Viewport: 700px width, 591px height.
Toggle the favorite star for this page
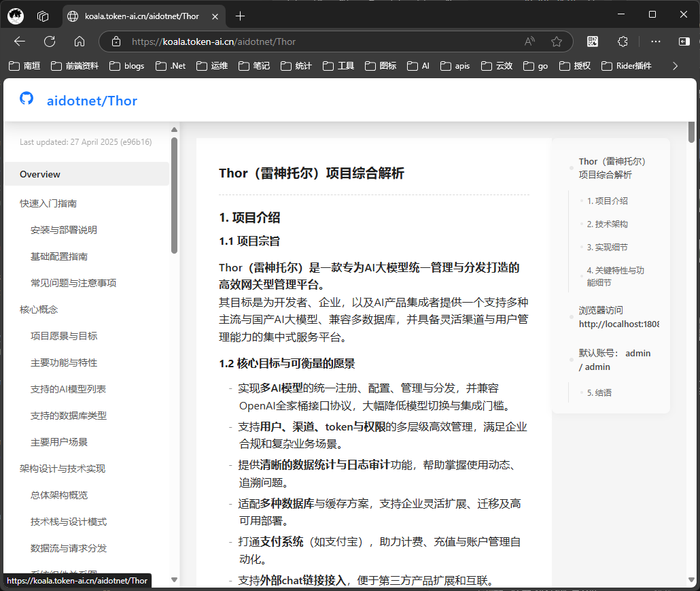pyautogui.click(x=557, y=41)
